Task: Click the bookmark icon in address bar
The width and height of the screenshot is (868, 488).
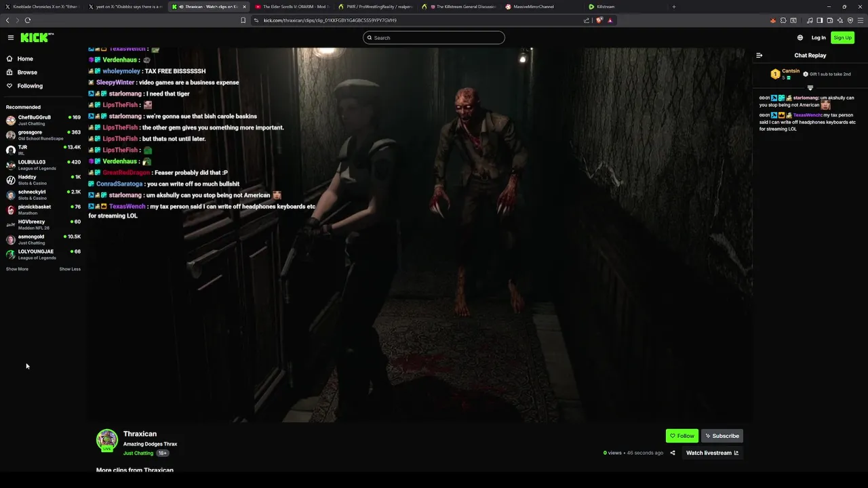Action: 243,20
